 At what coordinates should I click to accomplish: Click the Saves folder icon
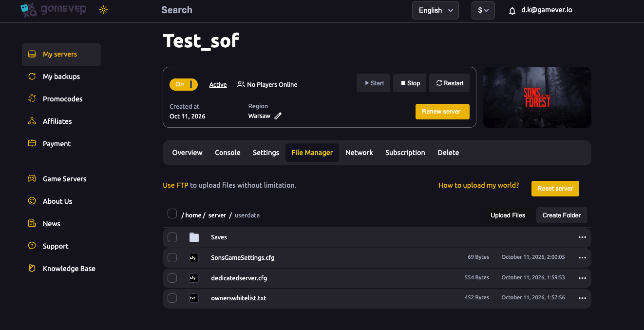(194, 237)
